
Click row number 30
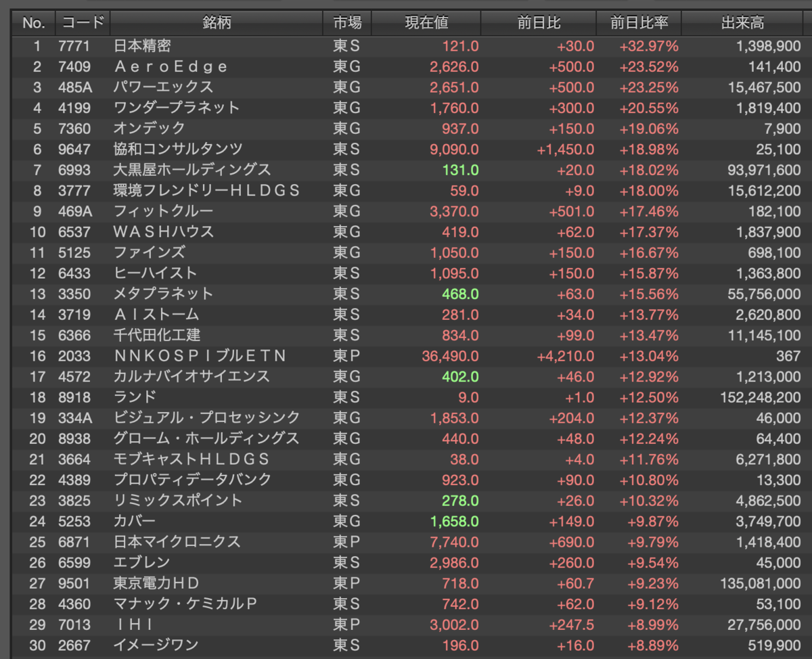click(x=37, y=645)
